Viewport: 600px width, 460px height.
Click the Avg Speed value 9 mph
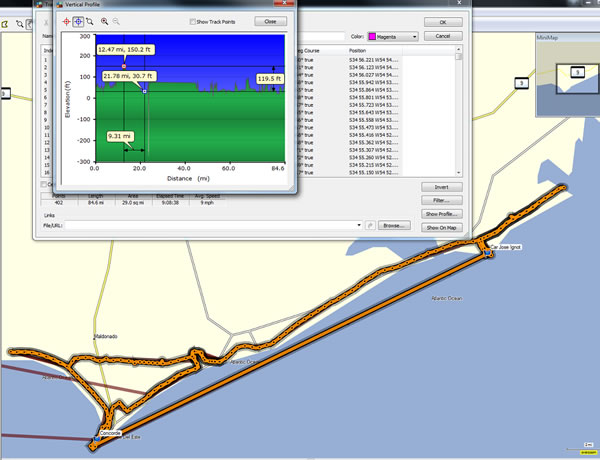point(207,203)
